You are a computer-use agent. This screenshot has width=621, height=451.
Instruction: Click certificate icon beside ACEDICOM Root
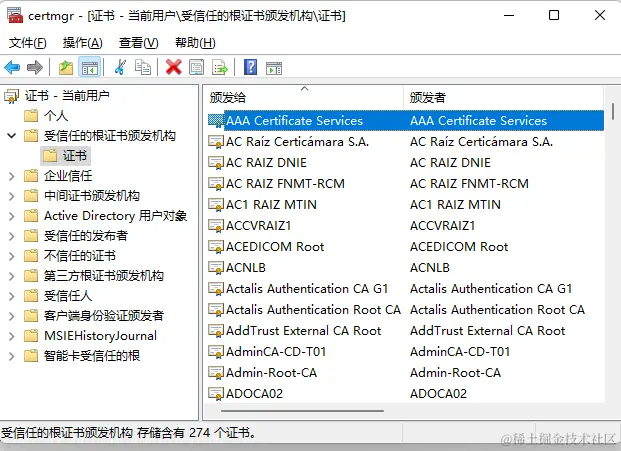pyautogui.click(x=216, y=247)
